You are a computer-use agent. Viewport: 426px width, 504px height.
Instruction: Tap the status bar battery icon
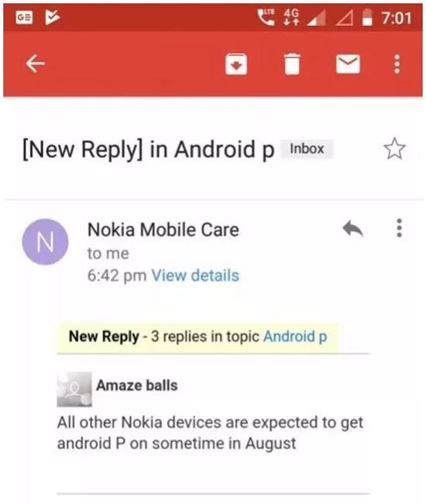click(367, 17)
